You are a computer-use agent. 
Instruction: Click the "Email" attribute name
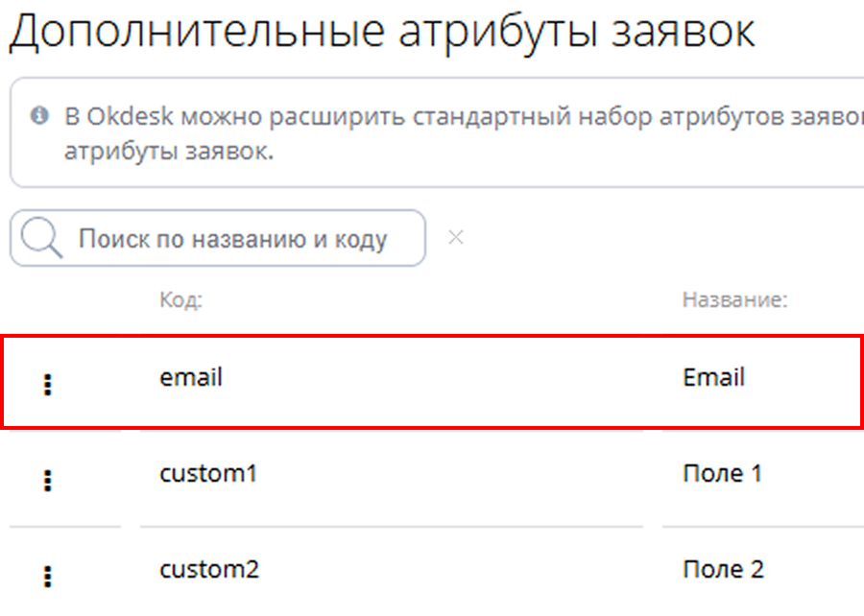click(x=713, y=377)
